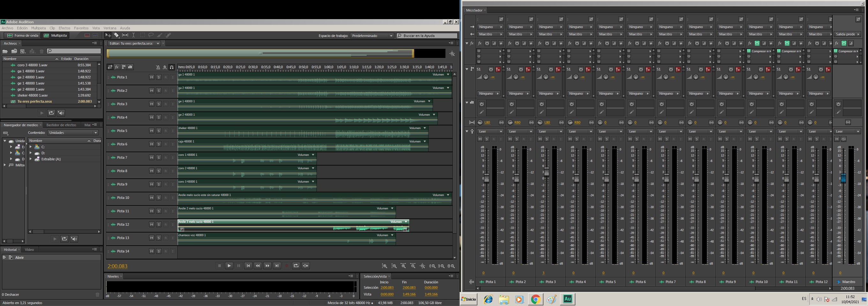Open the Efectos menu
Image resolution: width=868 pixels, height=306 pixels.
(x=64, y=28)
